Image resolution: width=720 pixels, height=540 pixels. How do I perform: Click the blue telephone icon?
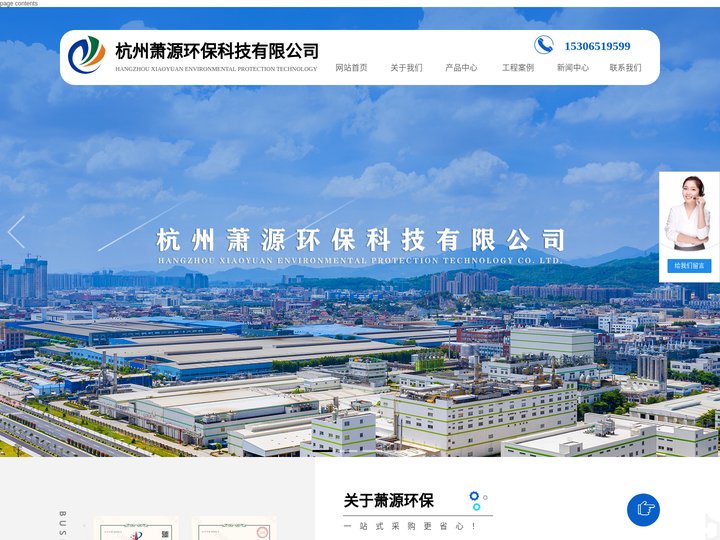coord(544,45)
